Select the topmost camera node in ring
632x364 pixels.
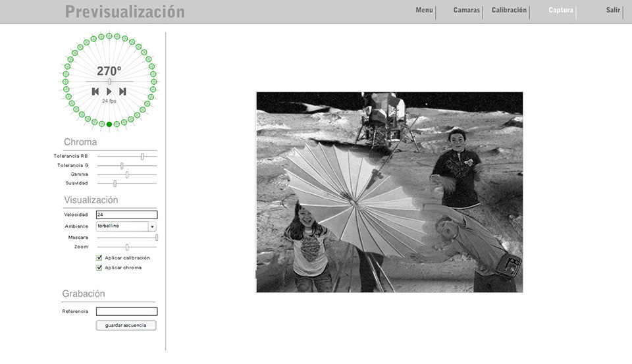(109, 36)
